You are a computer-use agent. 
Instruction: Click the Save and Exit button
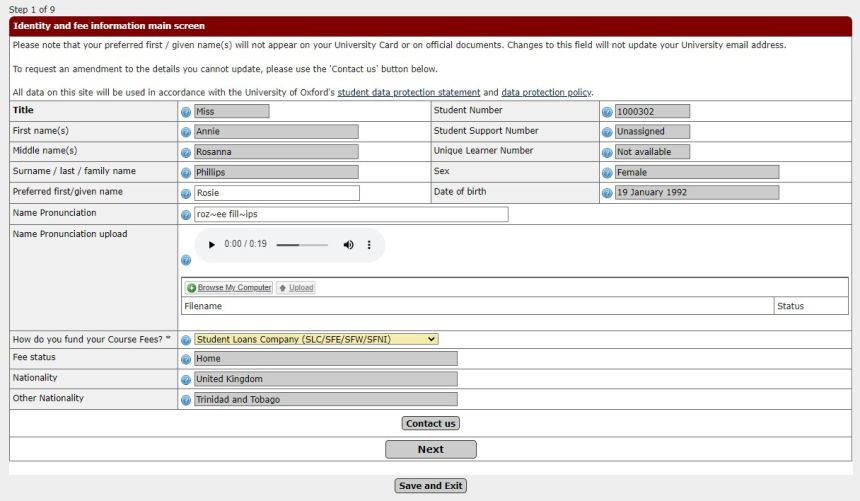click(430, 486)
